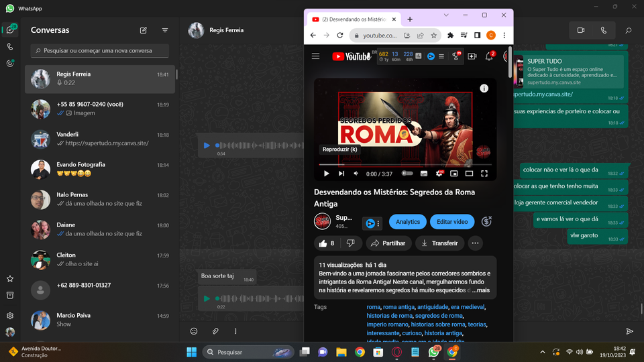Open WhatsApp starred messages
Image resolution: width=644 pixels, height=362 pixels.
click(10, 279)
